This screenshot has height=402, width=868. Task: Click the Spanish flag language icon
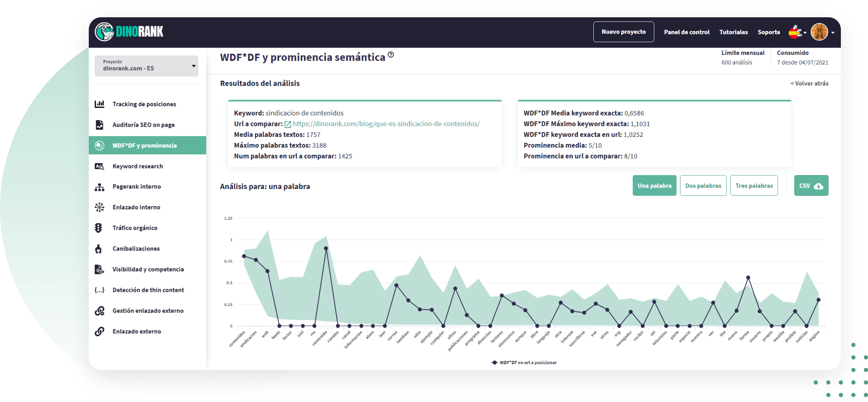point(795,32)
